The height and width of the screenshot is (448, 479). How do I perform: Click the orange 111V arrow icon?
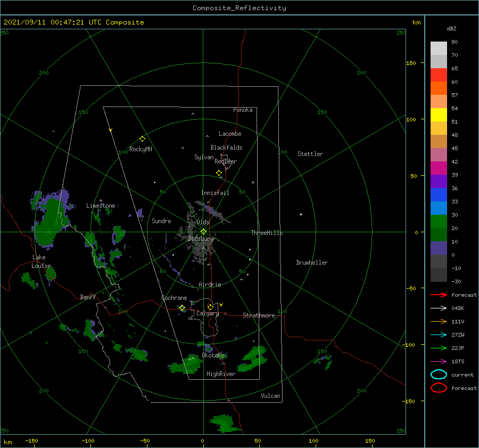tap(439, 321)
